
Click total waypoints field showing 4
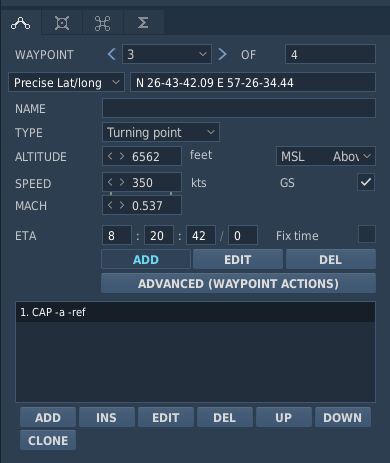[x=330, y=54]
